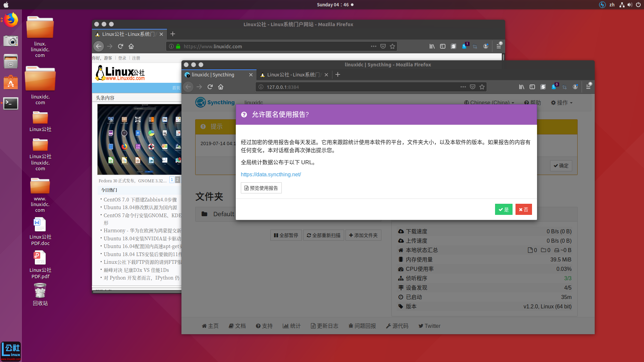Reload page in Syncthing Firefox window
Image resolution: width=644 pixels, height=362 pixels.
tap(210, 87)
